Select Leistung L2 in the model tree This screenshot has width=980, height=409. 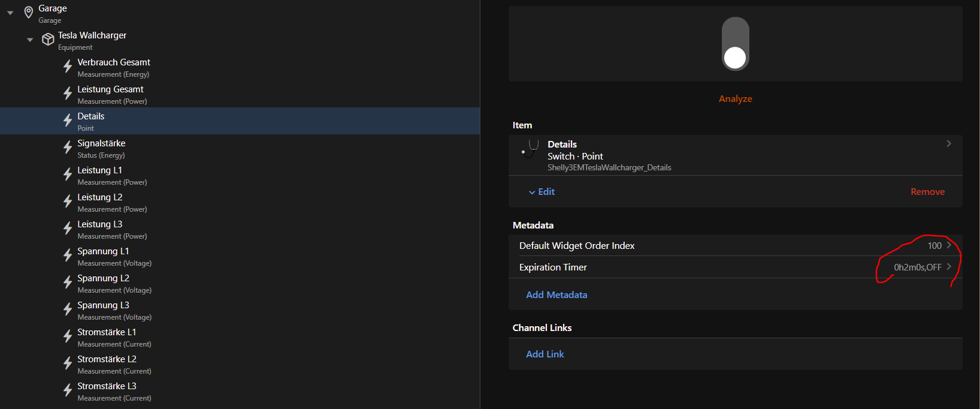point(100,202)
